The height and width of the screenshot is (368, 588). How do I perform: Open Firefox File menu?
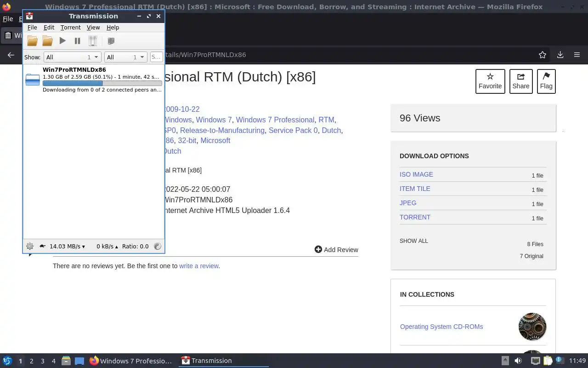(8, 19)
